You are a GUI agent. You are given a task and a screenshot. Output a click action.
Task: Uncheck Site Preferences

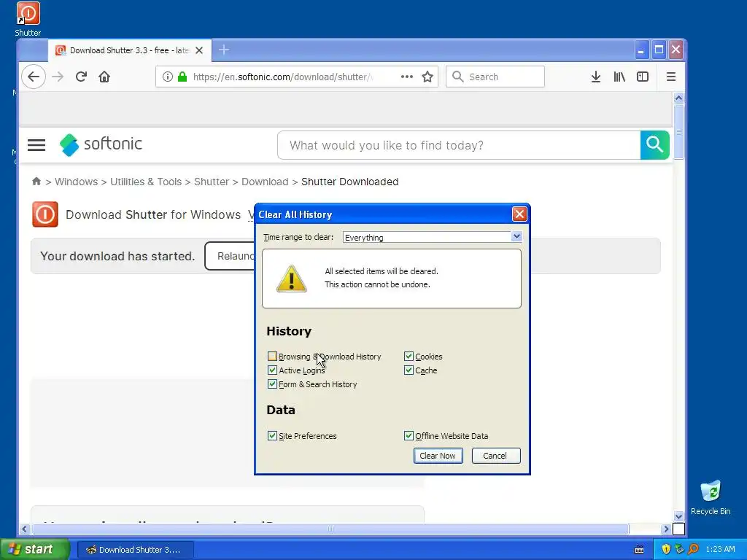(272, 436)
